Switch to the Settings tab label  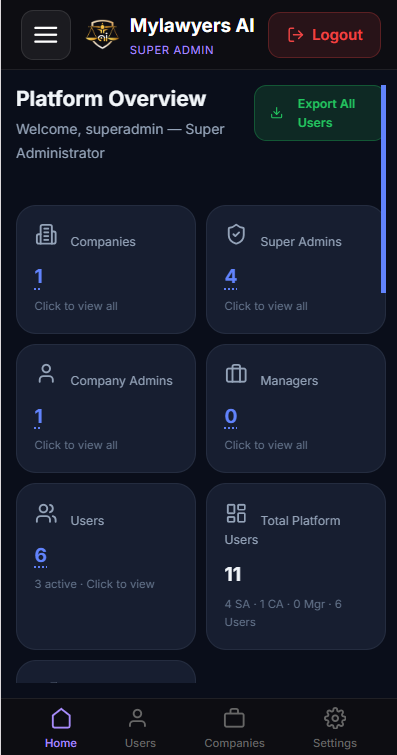coord(335,743)
